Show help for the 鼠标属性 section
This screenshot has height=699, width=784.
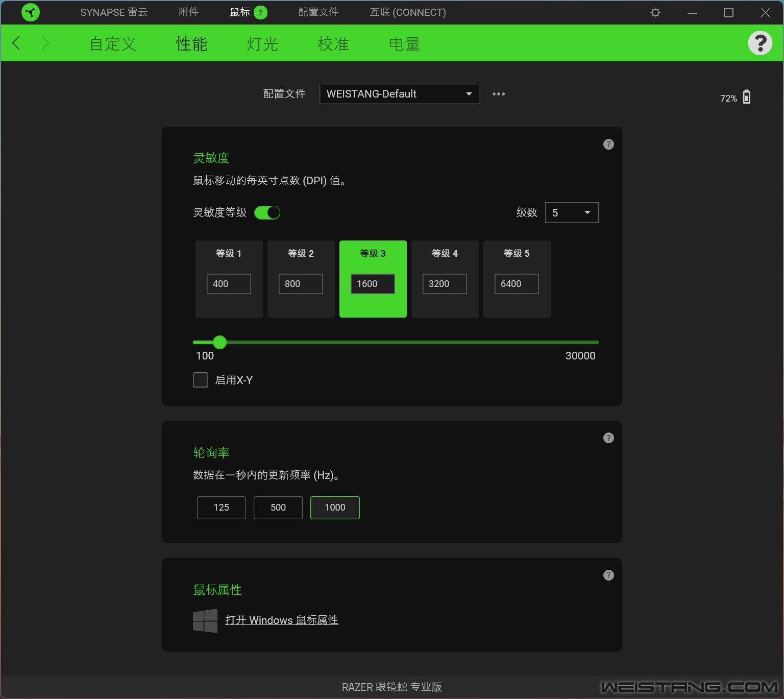point(608,575)
